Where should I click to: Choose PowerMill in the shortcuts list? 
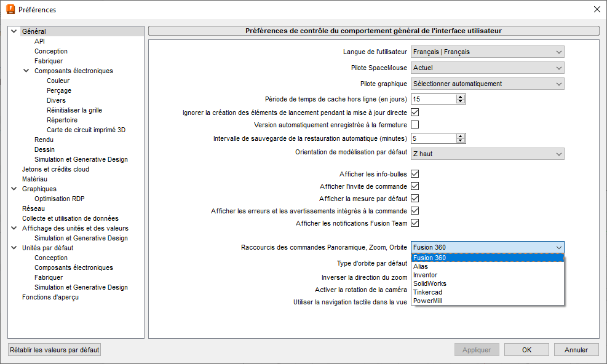coord(487,301)
